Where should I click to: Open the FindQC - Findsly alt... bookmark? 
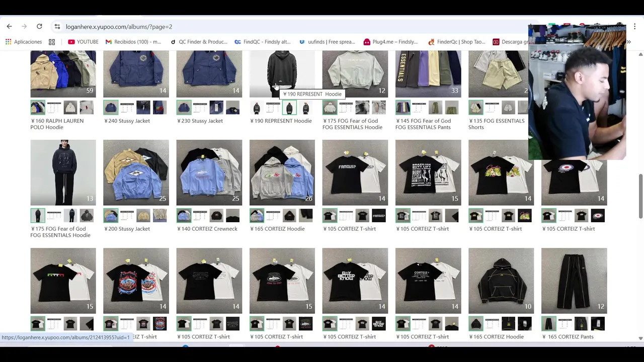click(x=263, y=42)
